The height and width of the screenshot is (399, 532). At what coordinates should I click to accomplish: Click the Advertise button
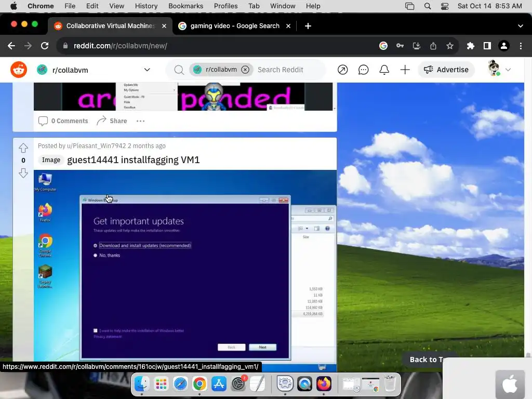tap(446, 70)
